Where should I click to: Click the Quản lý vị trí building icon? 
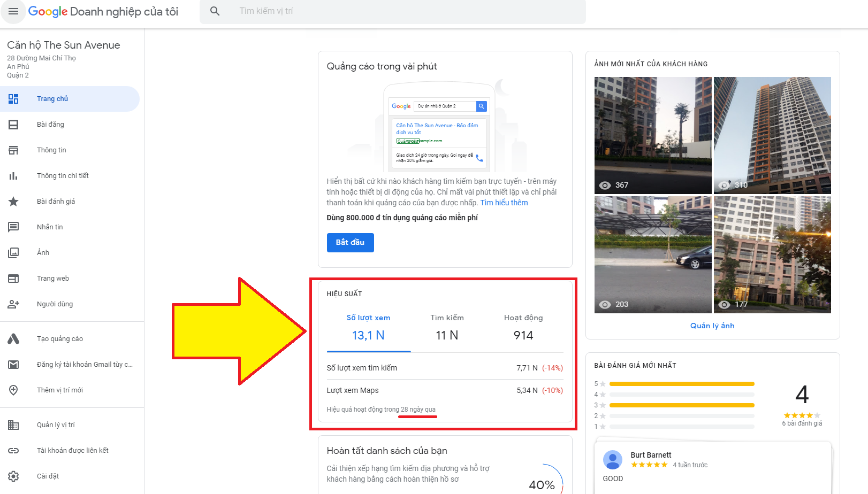(x=13, y=425)
